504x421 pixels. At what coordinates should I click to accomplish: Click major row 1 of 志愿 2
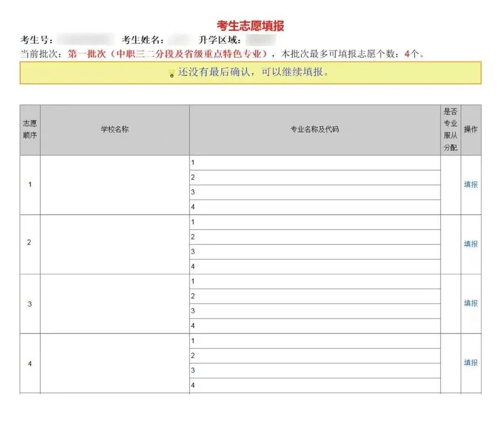(315, 222)
